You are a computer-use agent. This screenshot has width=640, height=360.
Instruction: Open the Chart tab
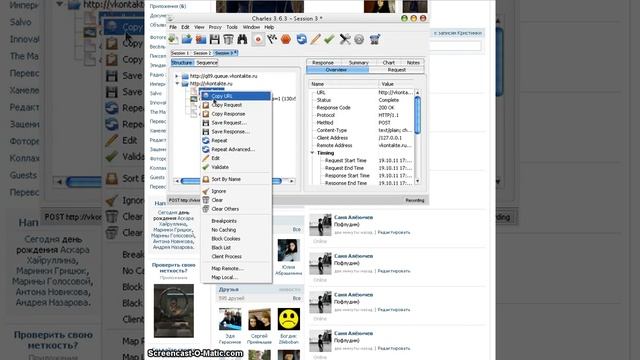click(389, 62)
